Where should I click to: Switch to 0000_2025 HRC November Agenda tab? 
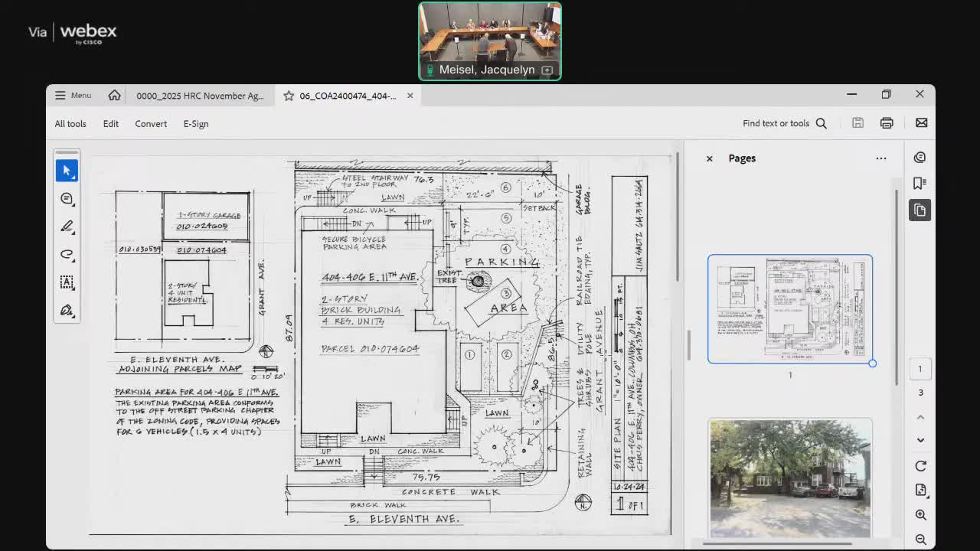(x=200, y=96)
